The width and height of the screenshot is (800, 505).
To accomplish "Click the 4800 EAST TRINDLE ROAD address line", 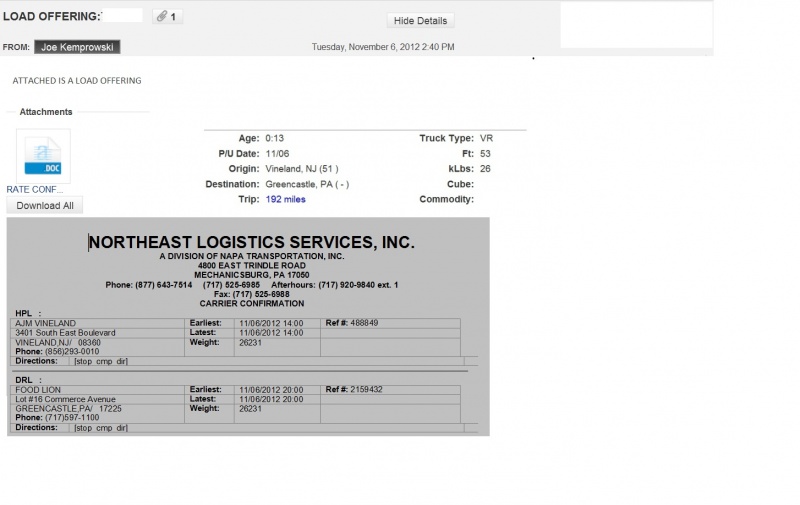I will tap(252, 266).
